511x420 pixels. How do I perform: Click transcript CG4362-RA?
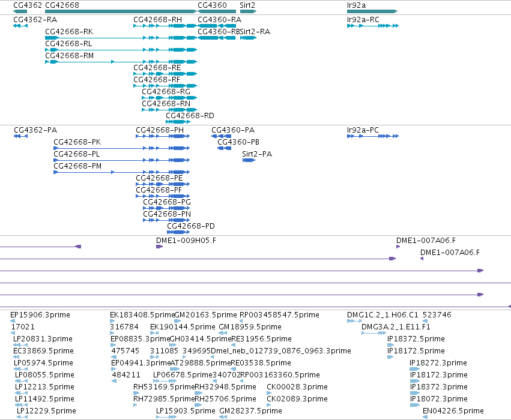pyautogui.click(x=35, y=20)
